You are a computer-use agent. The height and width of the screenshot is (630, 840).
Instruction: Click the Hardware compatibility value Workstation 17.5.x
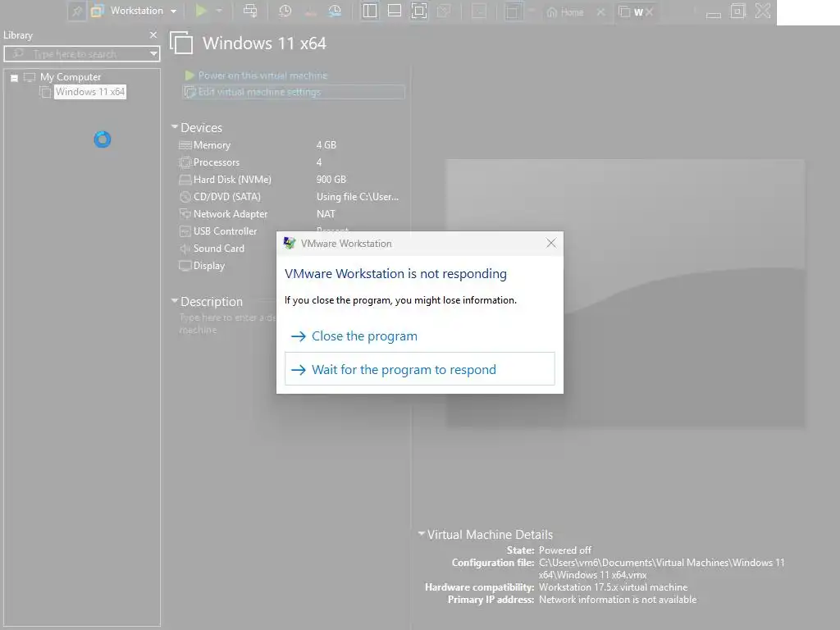click(x=613, y=587)
